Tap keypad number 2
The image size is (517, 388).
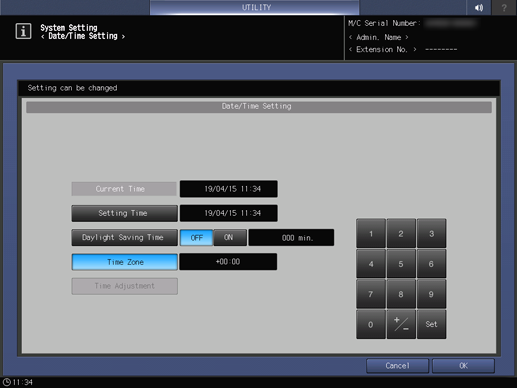click(401, 233)
